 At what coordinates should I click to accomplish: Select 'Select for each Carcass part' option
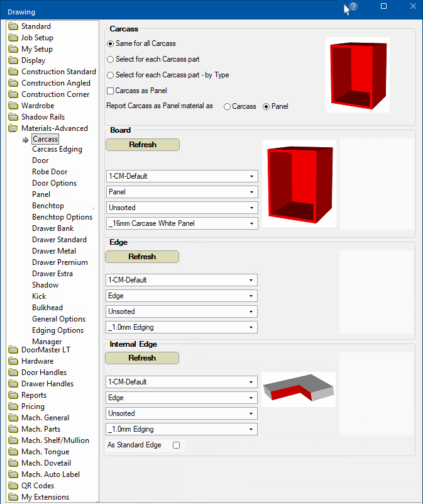pos(111,59)
